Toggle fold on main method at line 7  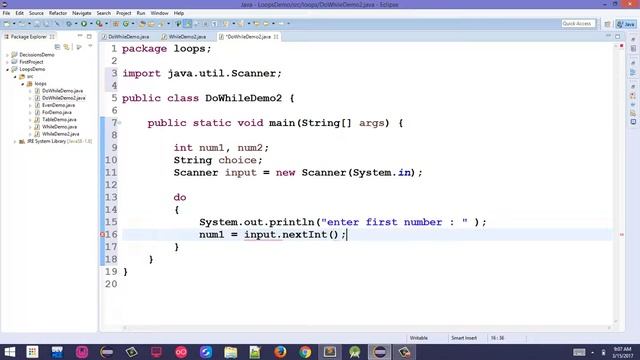[120, 123]
